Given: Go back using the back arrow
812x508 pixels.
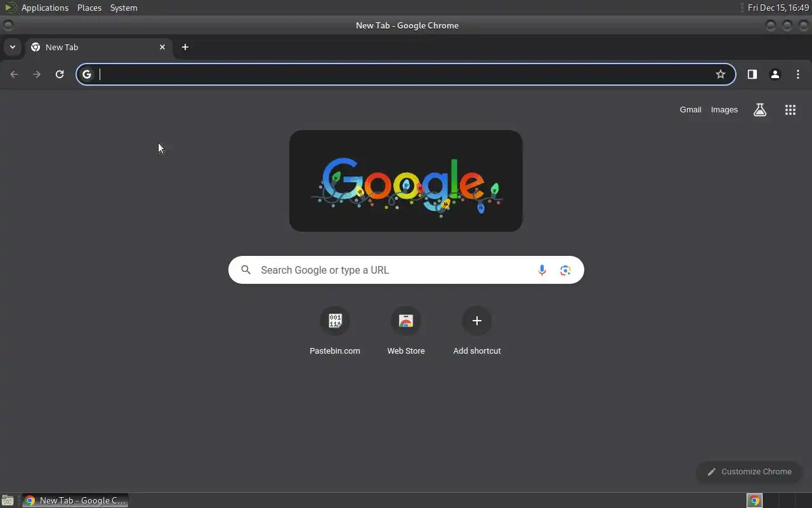Looking at the screenshot, I should 14,74.
